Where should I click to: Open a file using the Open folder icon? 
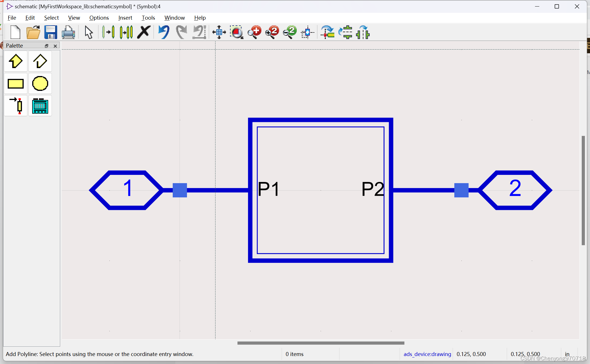coord(33,32)
